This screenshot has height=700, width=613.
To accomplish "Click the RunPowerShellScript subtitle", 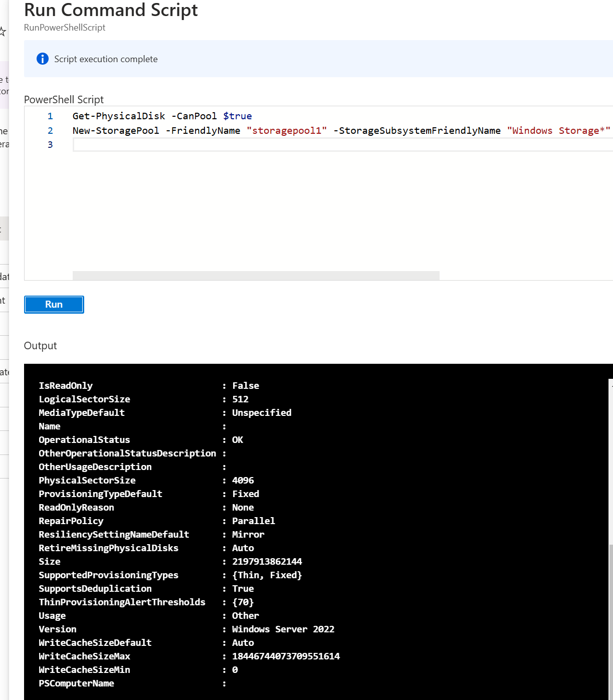I will tap(65, 28).
